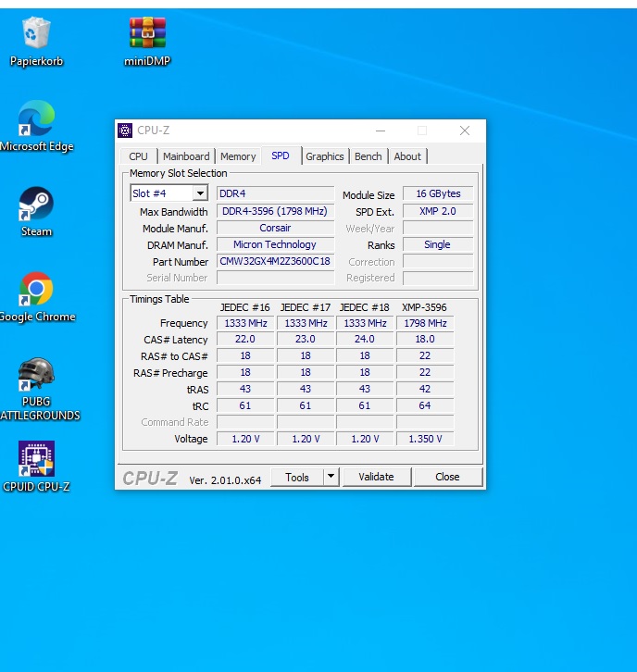This screenshot has height=672, width=637.
Task: Open the Papierkorb recycle bin icon
Action: pos(36,41)
